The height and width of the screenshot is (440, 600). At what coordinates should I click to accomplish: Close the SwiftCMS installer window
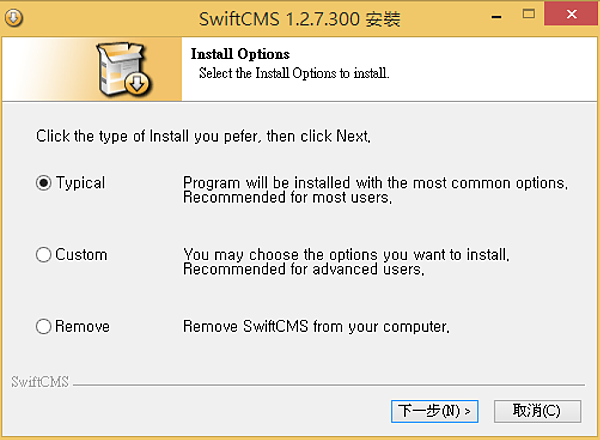pyautogui.click(x=571, y=15)
